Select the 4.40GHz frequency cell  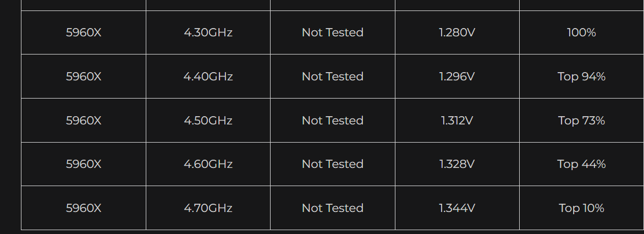208,77
